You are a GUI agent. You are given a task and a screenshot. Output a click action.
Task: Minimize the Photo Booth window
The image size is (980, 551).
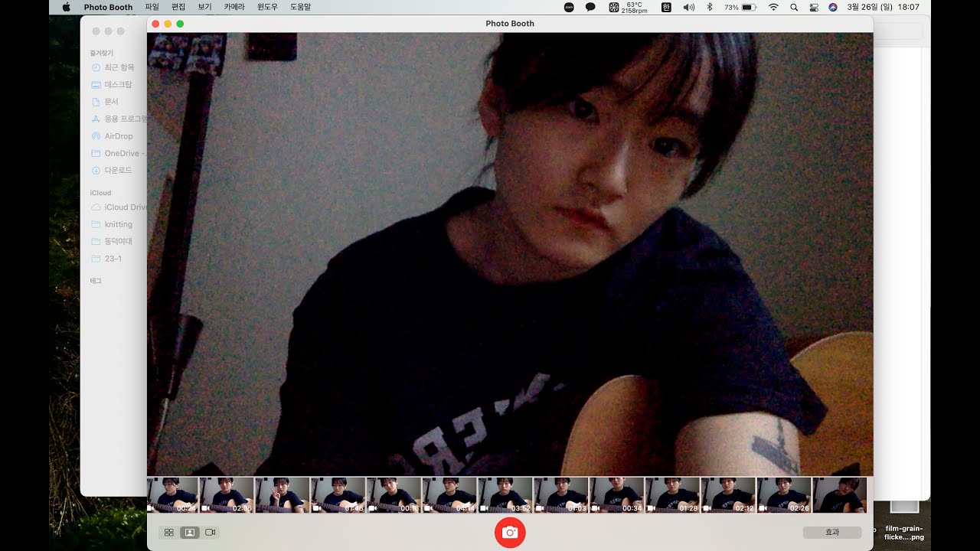pyautogui.click(x=168, y=24)
